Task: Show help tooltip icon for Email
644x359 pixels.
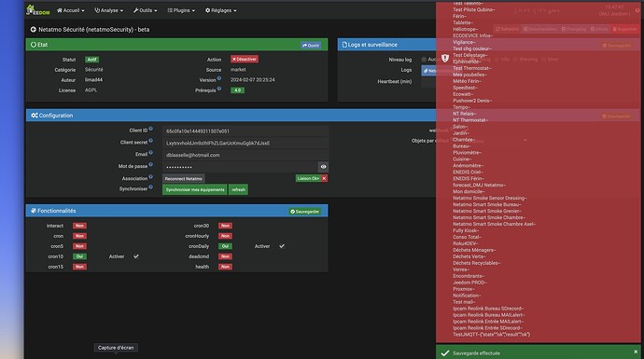Action: tap(150, 153)
